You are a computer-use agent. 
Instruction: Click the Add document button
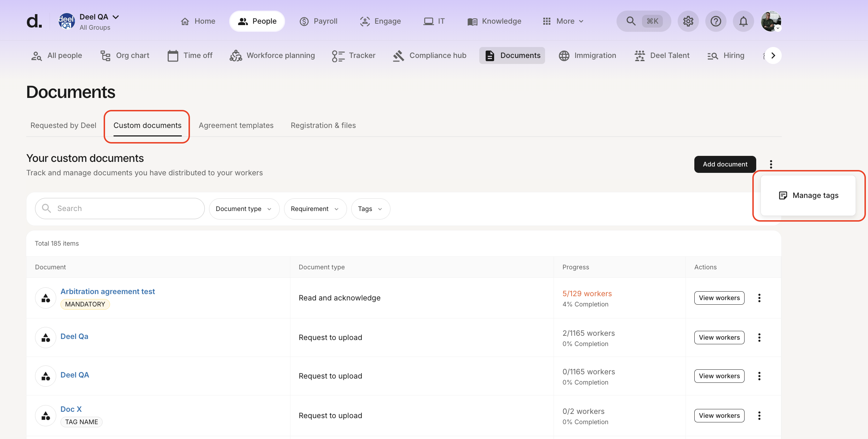pyautogui.click(x=725, y=164)
